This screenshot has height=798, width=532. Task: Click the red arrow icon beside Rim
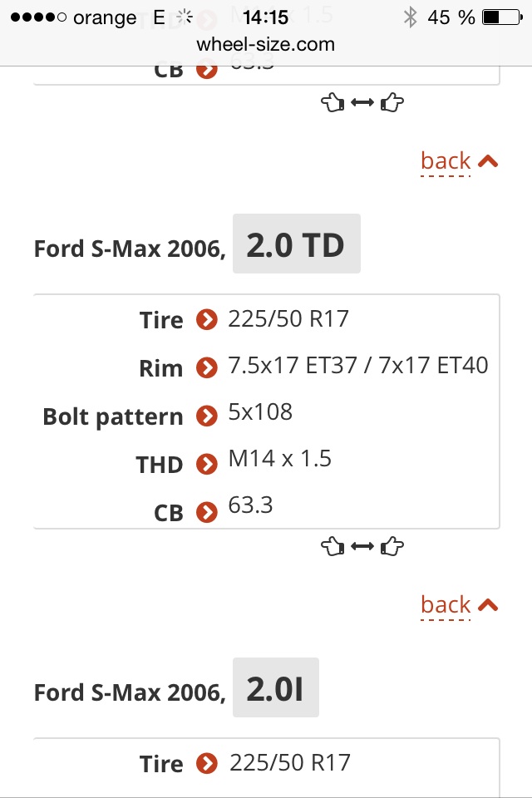click(206, 367)
